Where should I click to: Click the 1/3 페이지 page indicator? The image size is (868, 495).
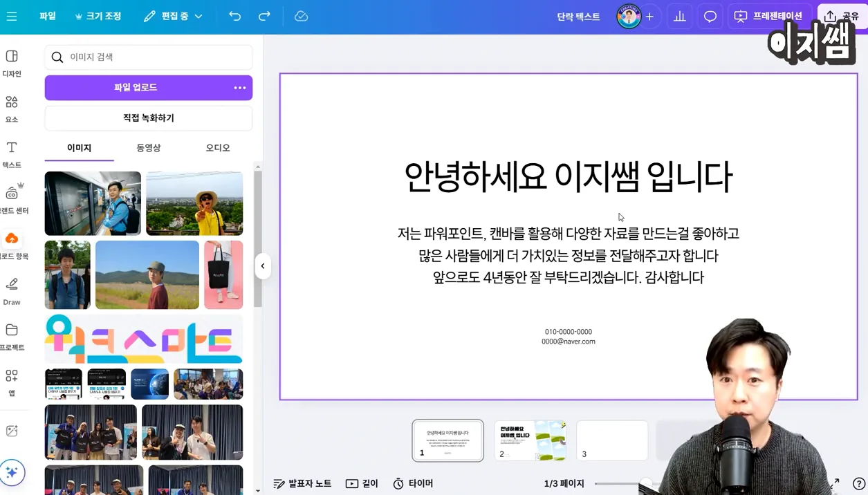coord(564,484)
